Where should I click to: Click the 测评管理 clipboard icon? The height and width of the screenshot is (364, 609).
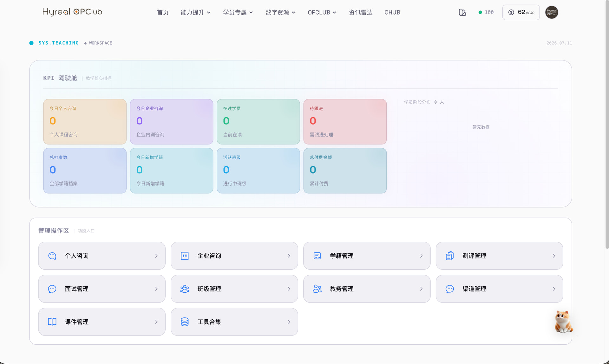click(450, 256)
